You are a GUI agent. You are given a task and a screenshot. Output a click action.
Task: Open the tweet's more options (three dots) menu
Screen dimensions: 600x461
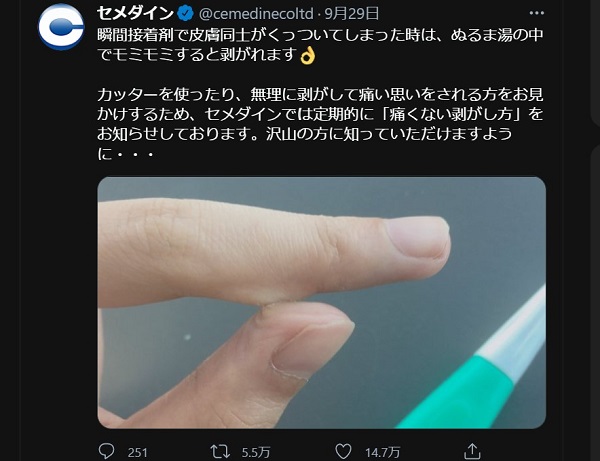[x=536, y=13]
